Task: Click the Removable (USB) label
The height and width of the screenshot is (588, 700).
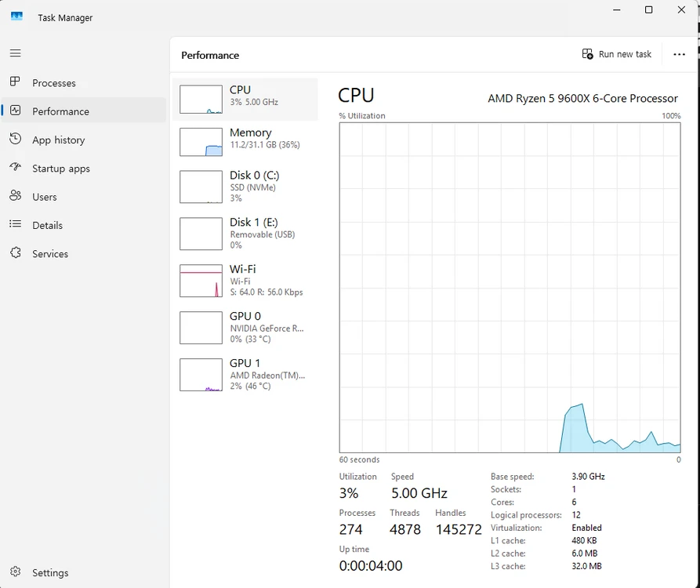Action: click(263, 234)
